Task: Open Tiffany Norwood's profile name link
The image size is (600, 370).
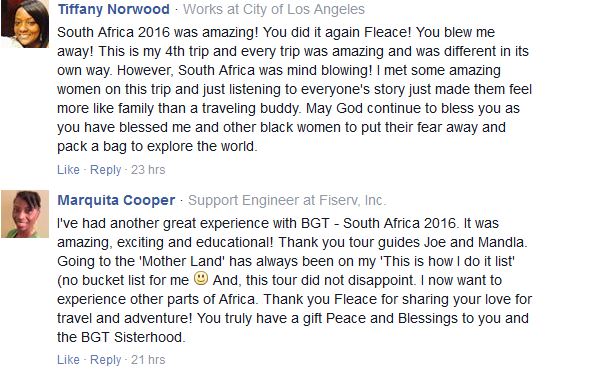Action: [x=113, y=9]
